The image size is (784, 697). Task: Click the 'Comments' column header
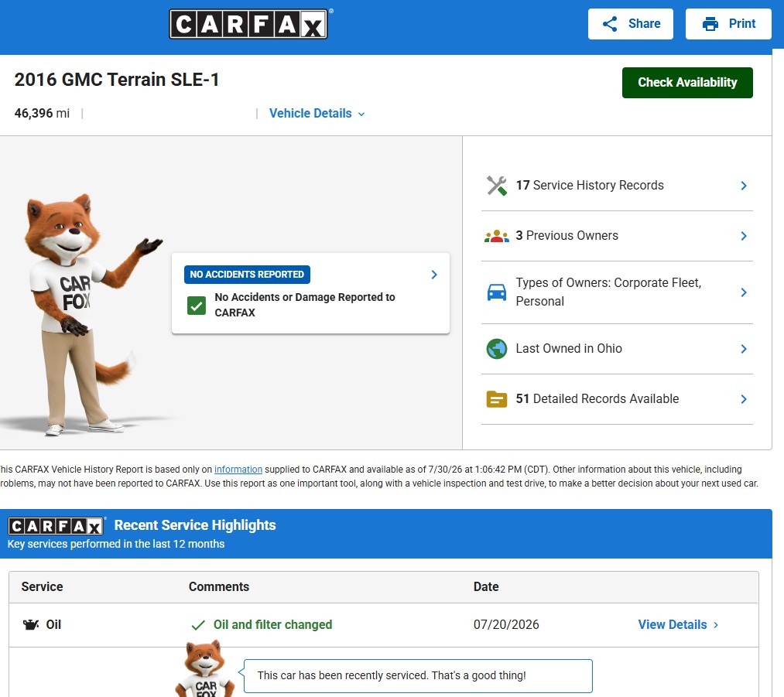pyautogui.click(x=218, y=586)
